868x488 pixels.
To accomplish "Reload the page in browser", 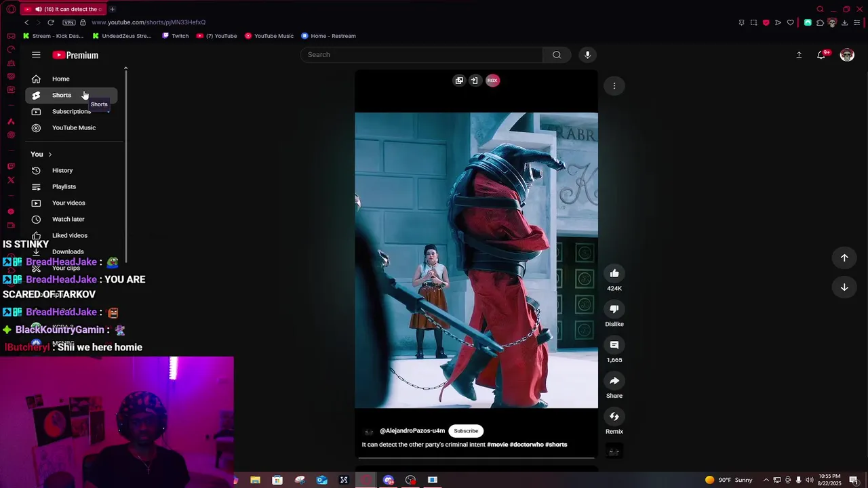I will point(51,22).
